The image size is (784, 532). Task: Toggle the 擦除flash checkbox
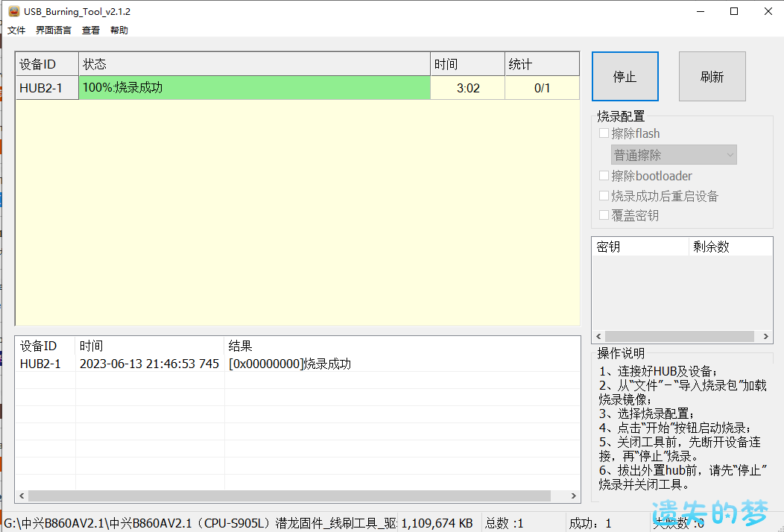point(604,134)
